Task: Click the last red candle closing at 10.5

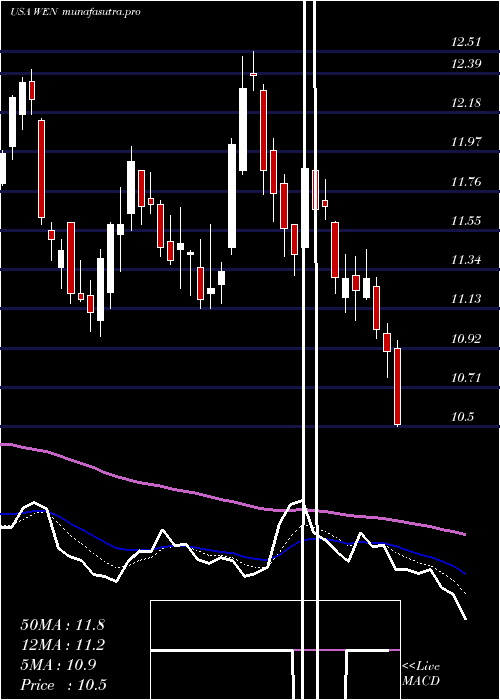Action: coord(397,387)
